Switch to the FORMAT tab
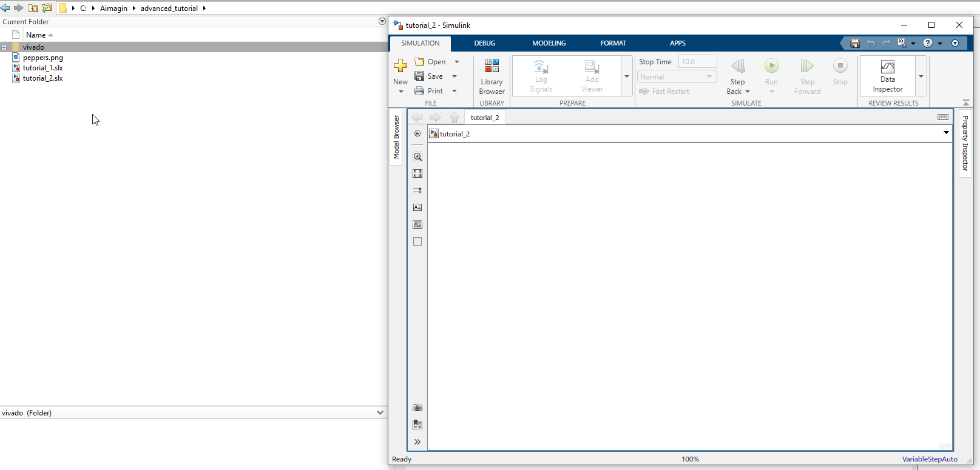 click(x=613, y=43)
